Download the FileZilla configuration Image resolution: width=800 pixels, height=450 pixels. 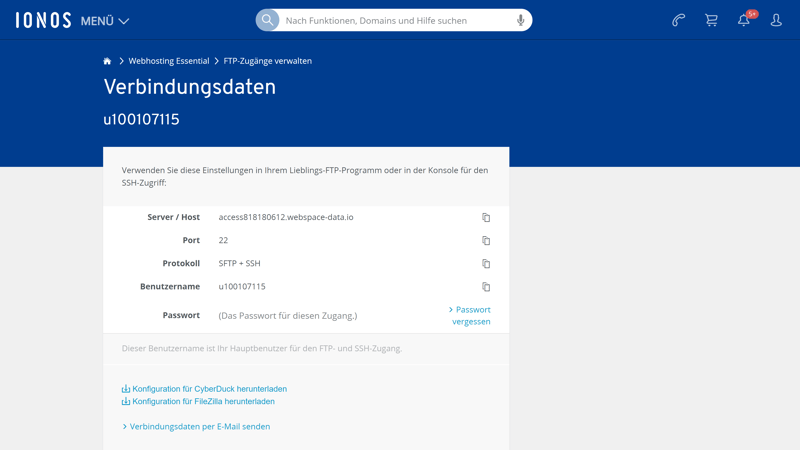(203, 401)
